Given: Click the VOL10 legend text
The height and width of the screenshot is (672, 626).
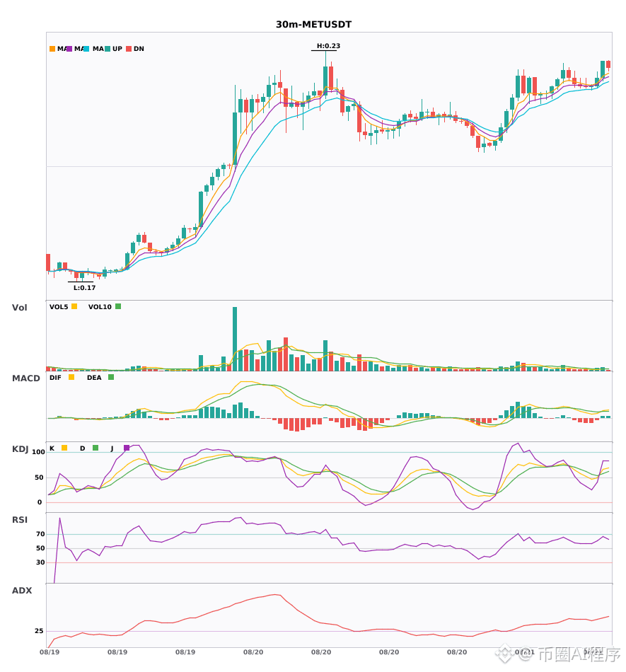Looking at the screenshot, I should coord(100,307).
